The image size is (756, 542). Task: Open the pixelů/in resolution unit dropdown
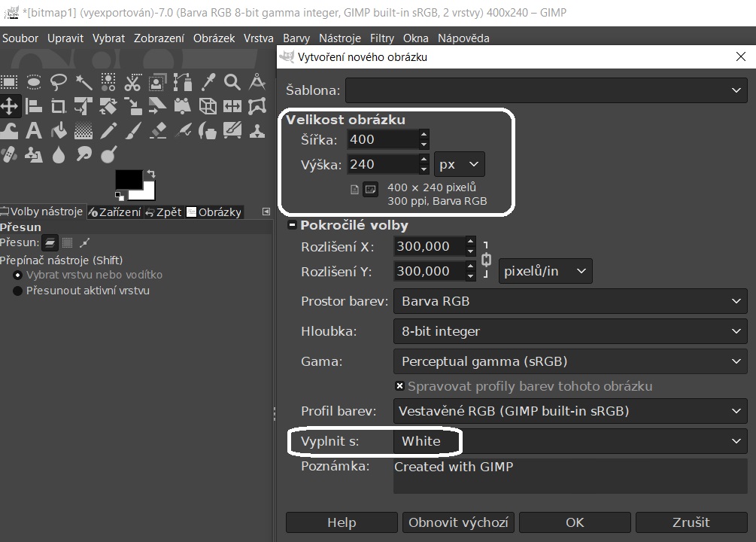point(545,271)
